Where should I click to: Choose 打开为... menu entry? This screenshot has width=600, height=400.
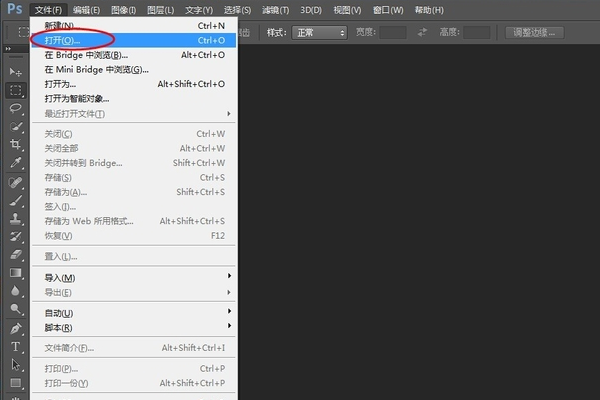coord(134,84)
